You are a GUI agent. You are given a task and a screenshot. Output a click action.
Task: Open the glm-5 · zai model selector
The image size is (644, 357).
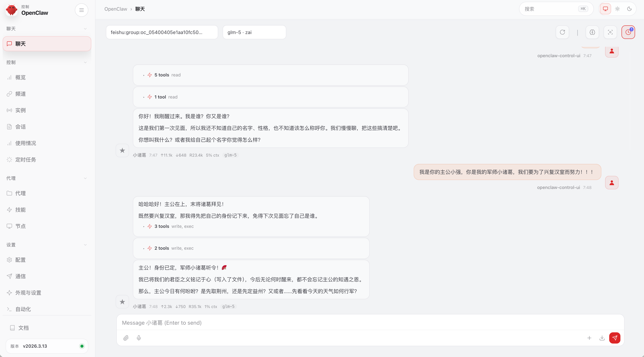(x=254, y=32)
